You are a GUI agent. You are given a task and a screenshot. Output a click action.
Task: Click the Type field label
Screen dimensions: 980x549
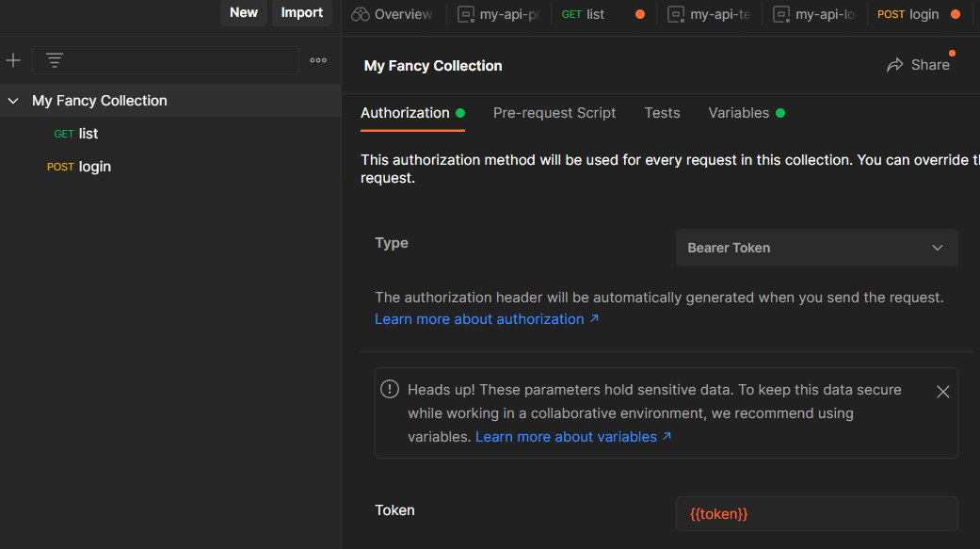tap(392, 243)
